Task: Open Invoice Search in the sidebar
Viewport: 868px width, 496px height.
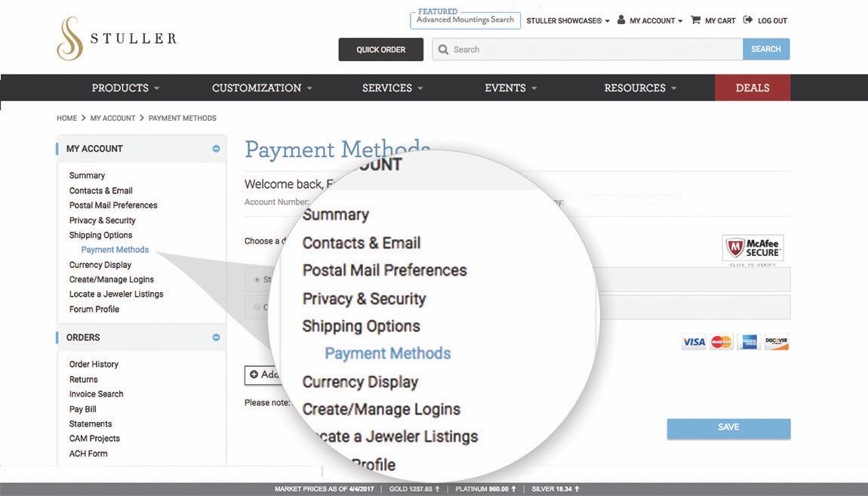Action: 96,394
